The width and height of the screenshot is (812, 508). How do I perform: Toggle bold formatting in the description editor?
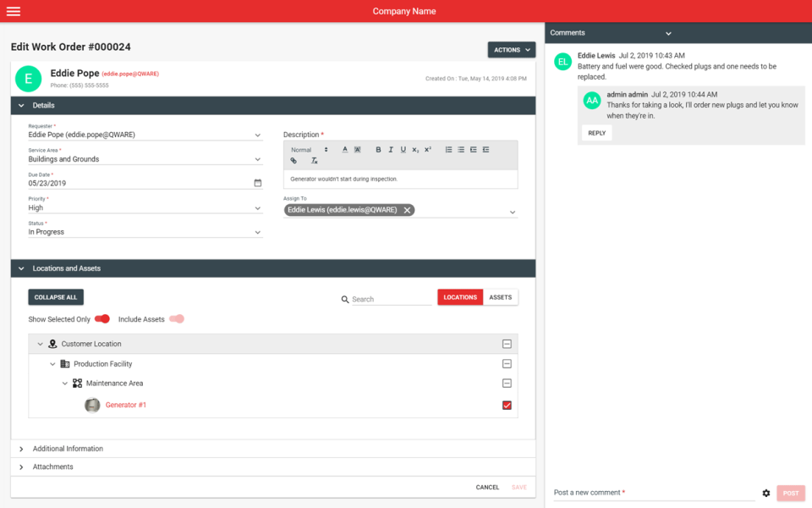[x=379, y=150]
